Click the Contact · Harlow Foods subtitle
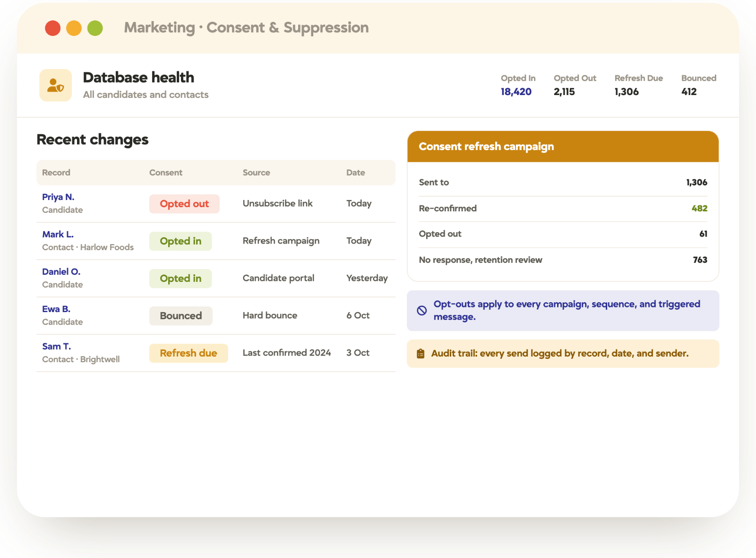The image size is (756, 558). click(x=88, y=247)
